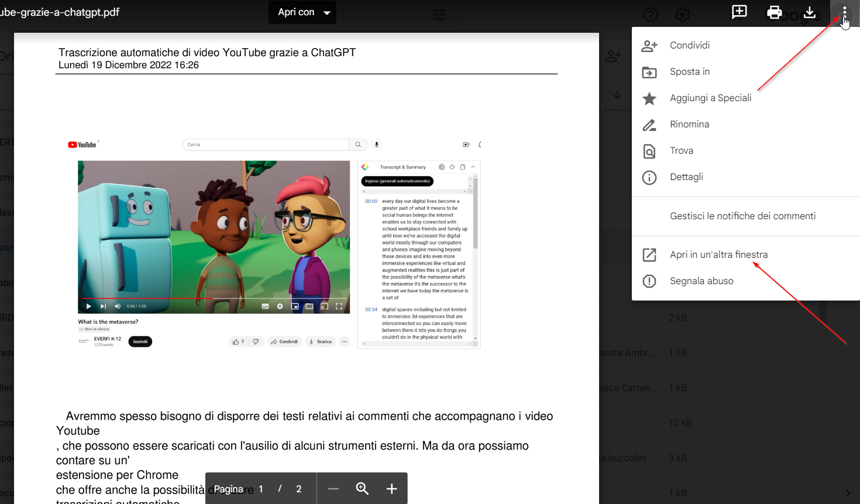This screenshot has height=504, width=860.
Task: Click the find-in-page icon beside Trova
Action: [649, 151]
